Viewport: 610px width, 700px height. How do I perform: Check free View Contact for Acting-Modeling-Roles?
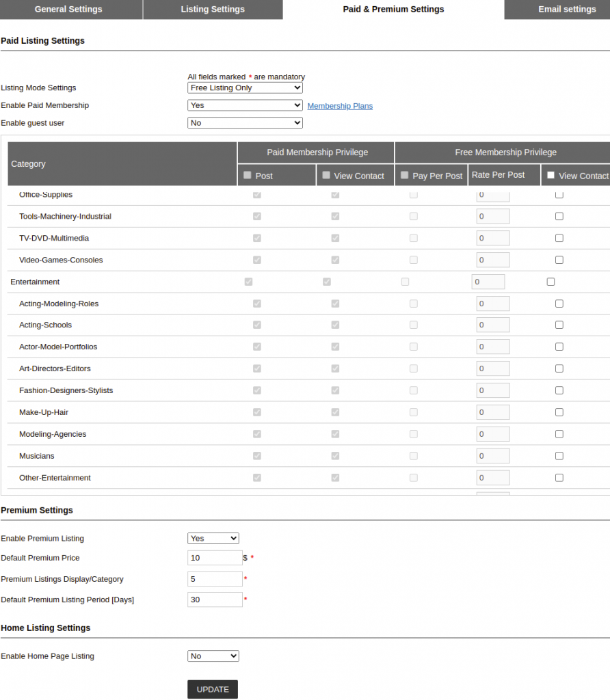(x=559, y=304)
